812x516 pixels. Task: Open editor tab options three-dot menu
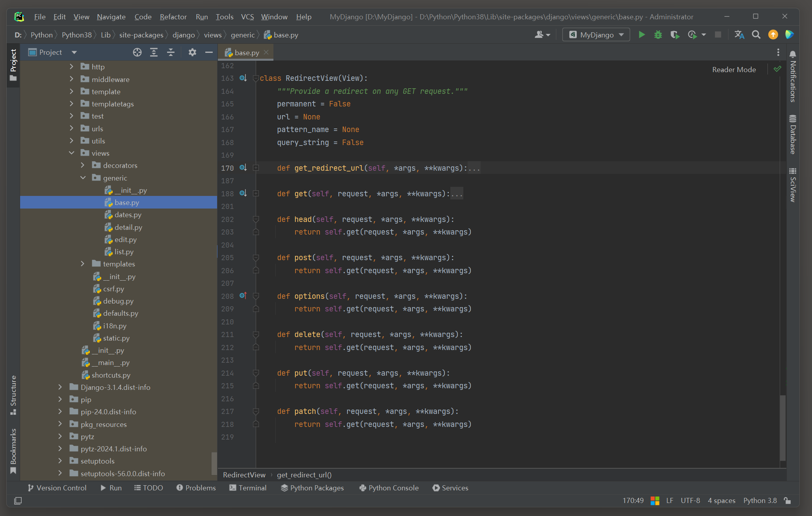[778, 52]
